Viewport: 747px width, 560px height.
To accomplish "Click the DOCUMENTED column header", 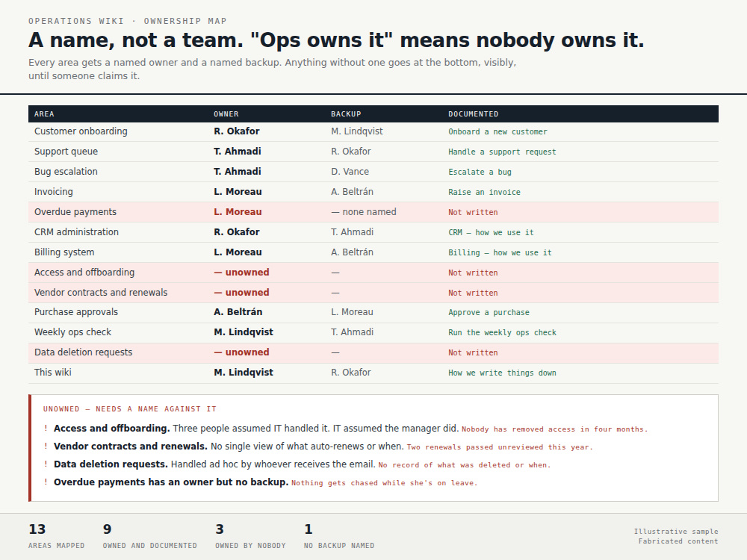I will tap(474, 113).
